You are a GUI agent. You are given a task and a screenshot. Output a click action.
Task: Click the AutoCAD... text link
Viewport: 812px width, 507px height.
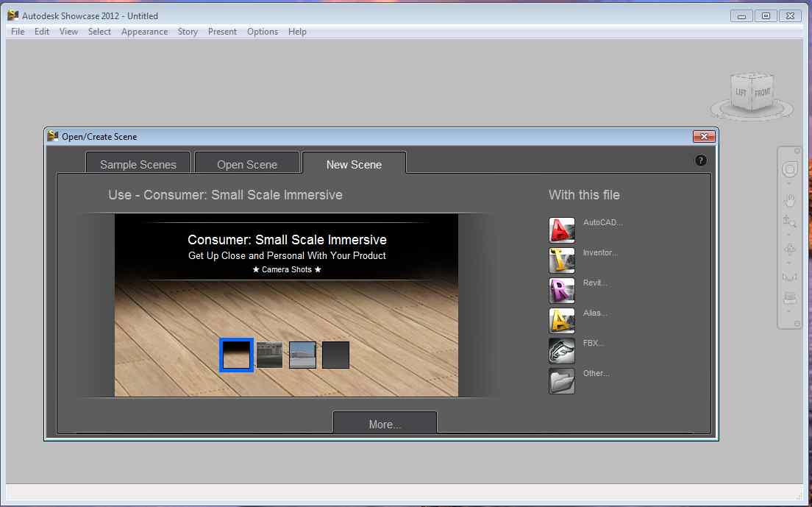tap(603, 222)
